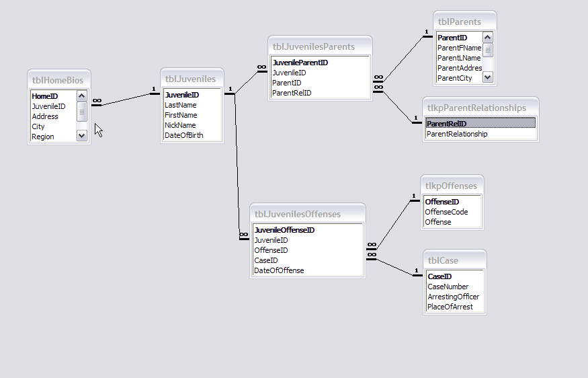588x378 pixels.
Task: Select DateOfOffense field
Action: 308,270
